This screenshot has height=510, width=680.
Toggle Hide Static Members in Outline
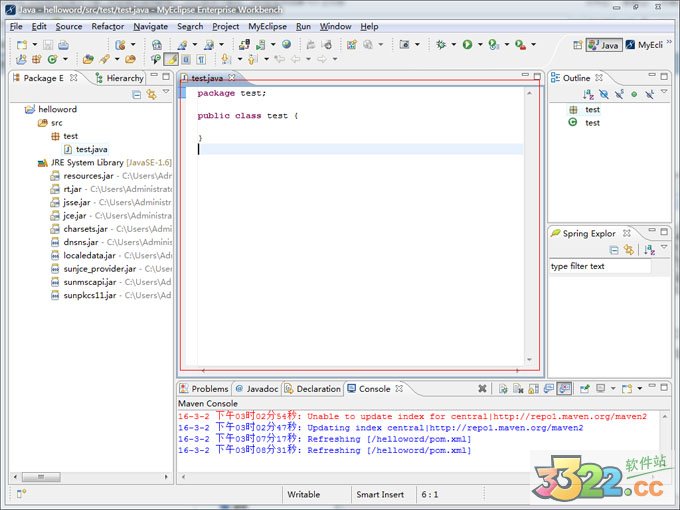point(619,94)
